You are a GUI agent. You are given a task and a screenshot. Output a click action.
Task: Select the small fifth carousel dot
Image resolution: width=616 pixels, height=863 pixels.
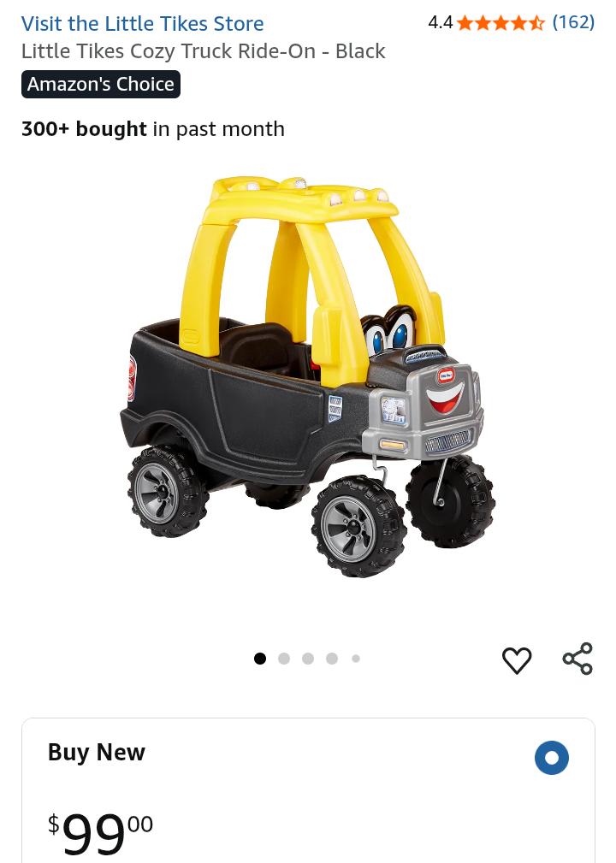(x=356, y=659)
